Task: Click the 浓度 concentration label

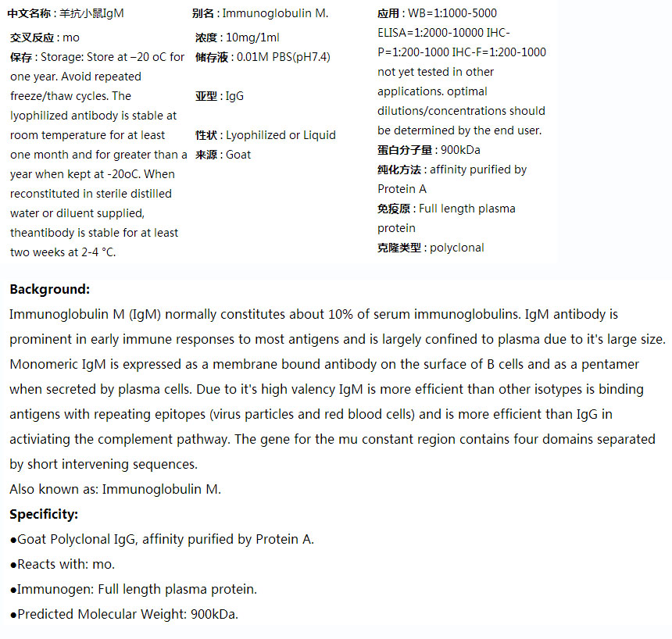Action: 206,37
